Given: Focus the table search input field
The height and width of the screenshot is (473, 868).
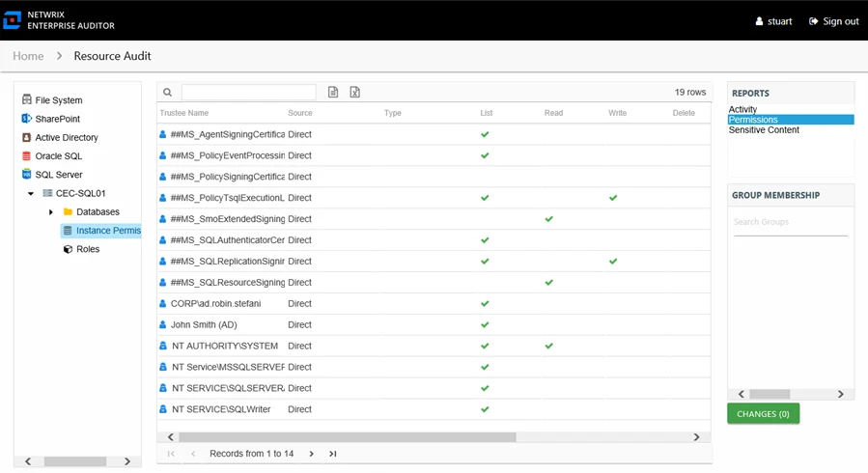Looking at the screenshot, I should tap(248, 93).
